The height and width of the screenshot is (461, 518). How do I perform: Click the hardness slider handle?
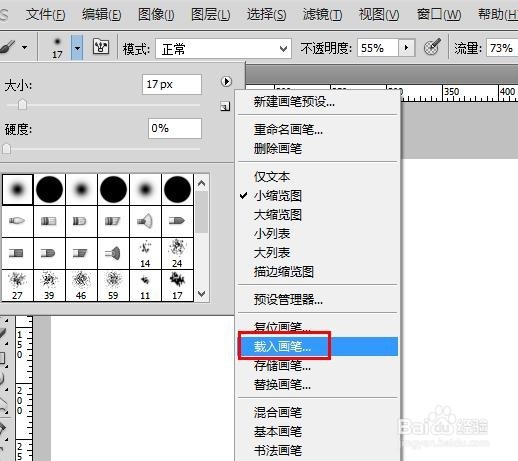tap(6, 148)
